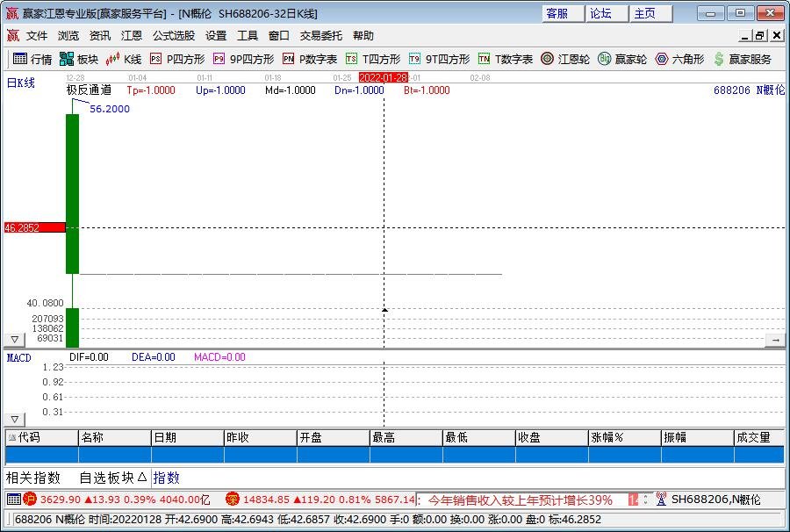
Task: Select the 自选板块 tab
Action: [x=113, y=478]
